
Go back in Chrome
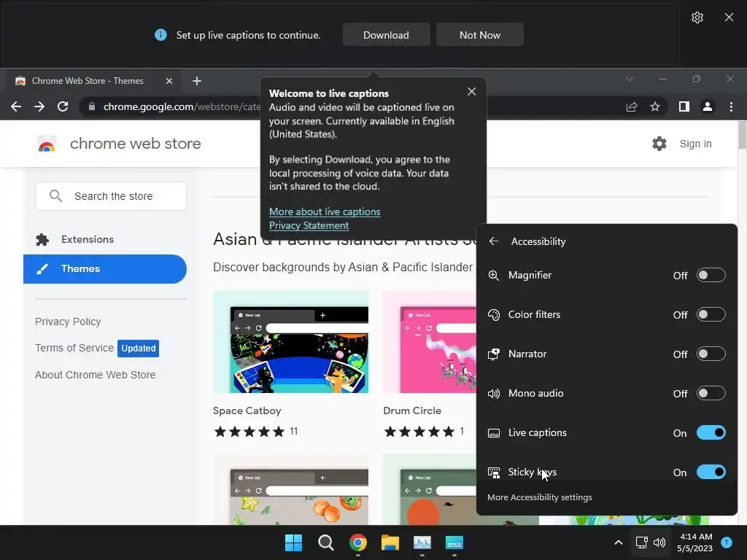pyautogui.click(x=16, y=106)
